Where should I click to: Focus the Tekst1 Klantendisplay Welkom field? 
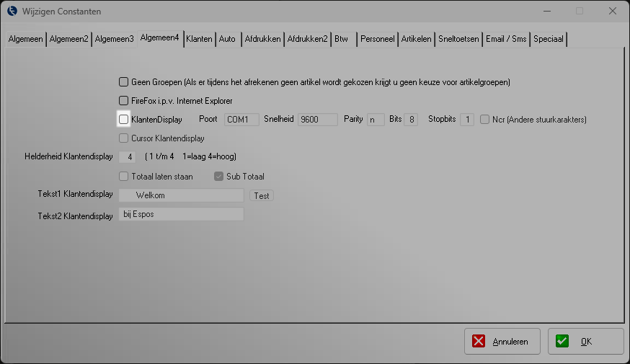(x=181, y=195)
